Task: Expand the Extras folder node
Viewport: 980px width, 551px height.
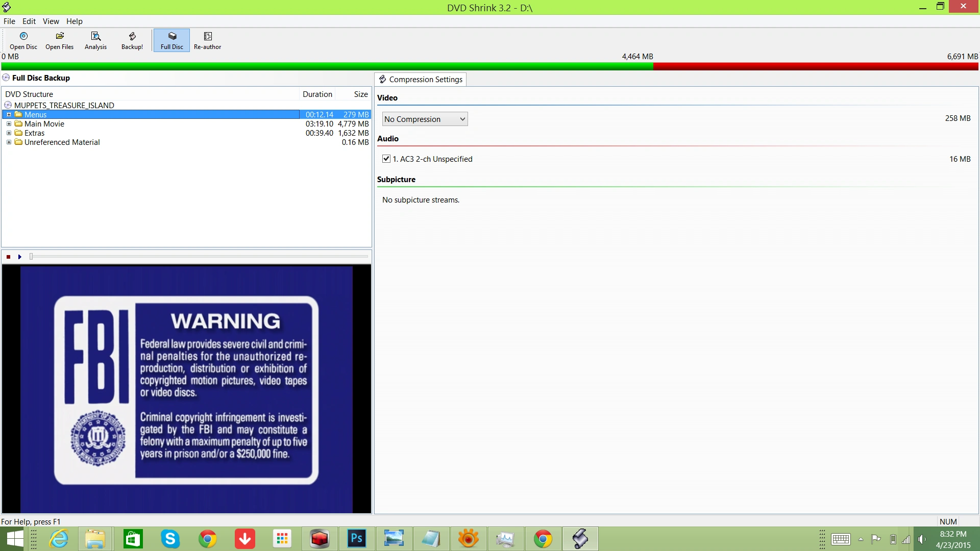Action: [9, 133]
